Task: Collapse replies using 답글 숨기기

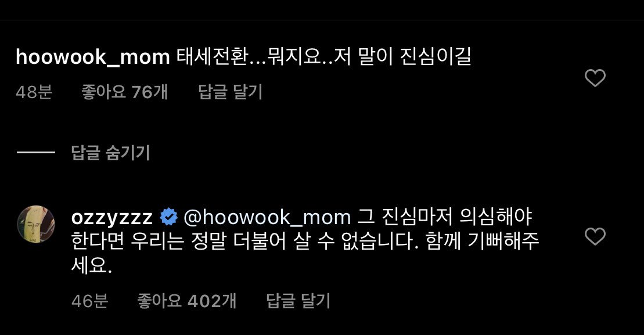Action: (x=111, y=152)
